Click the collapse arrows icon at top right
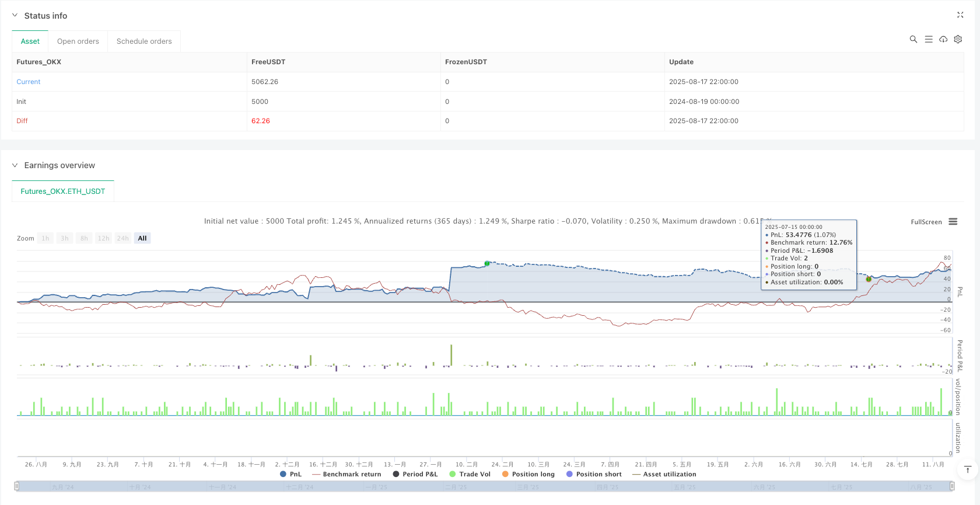Image resolution: width=980 pixels, height=505 pixels. pyautogui.click(x=960, y=15)
